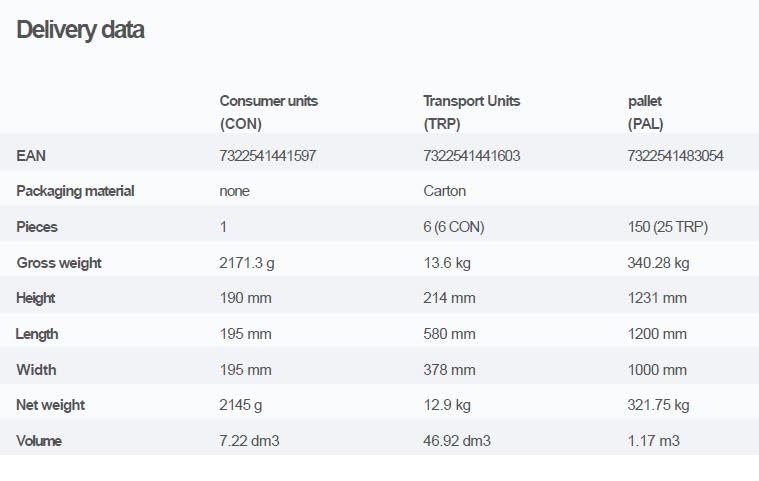Viewport: 759px width, 481px height.
Task: Click the Height row label
Action: [x=36, y=298]
